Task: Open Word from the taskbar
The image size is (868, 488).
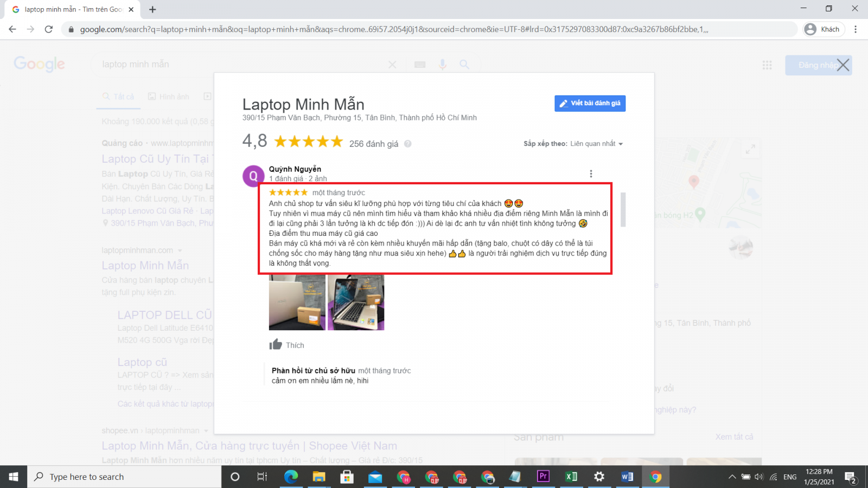Action: (x=627, y=477)
